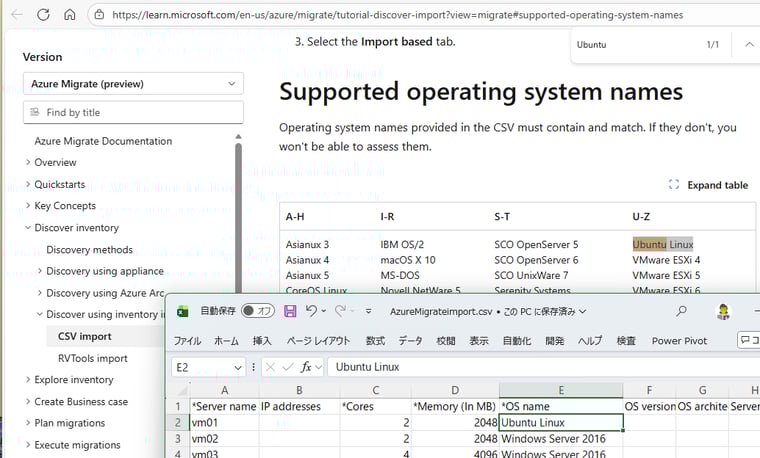Open the Azure Migrate (preview) version dropdown
The image size is (760, 458).
pyautogui.click(x=133, y=84)
